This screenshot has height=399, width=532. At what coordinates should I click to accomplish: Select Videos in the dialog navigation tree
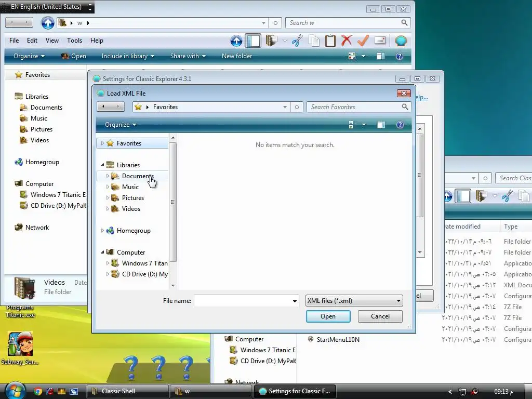[x=131, y=209]
